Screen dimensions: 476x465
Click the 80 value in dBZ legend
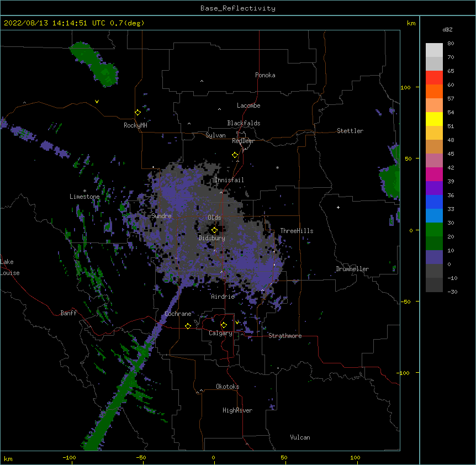pos(451,44)
